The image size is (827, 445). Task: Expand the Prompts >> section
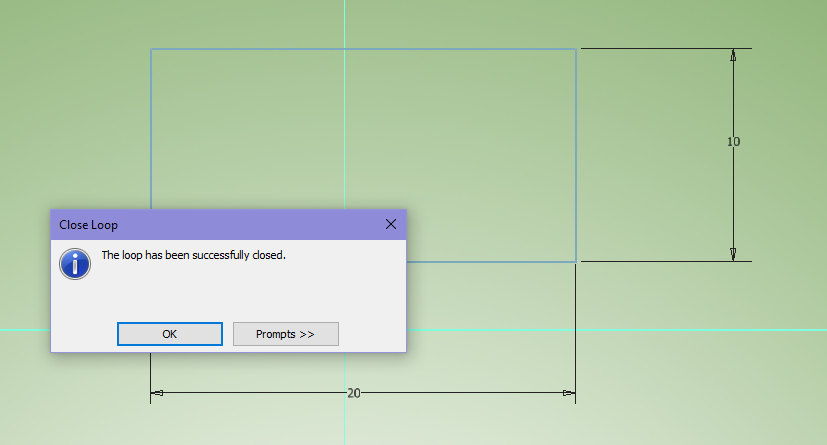click(x=286, y=334)
